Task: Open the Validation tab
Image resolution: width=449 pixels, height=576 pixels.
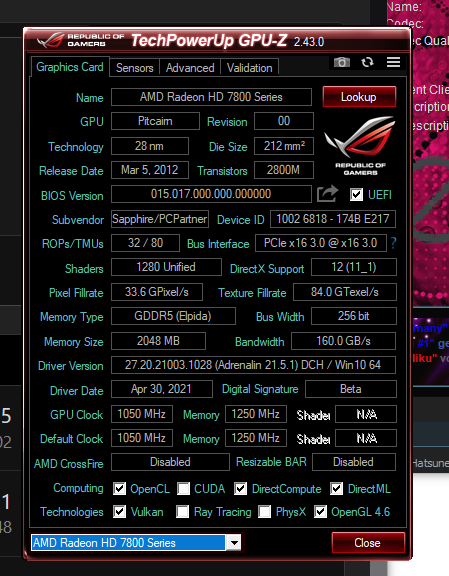Action: point(249,68)
